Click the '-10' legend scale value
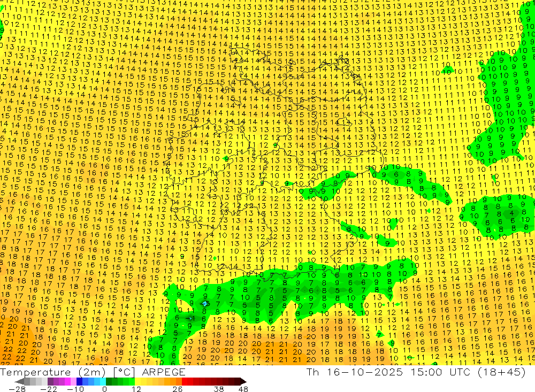 pos(75,389)
